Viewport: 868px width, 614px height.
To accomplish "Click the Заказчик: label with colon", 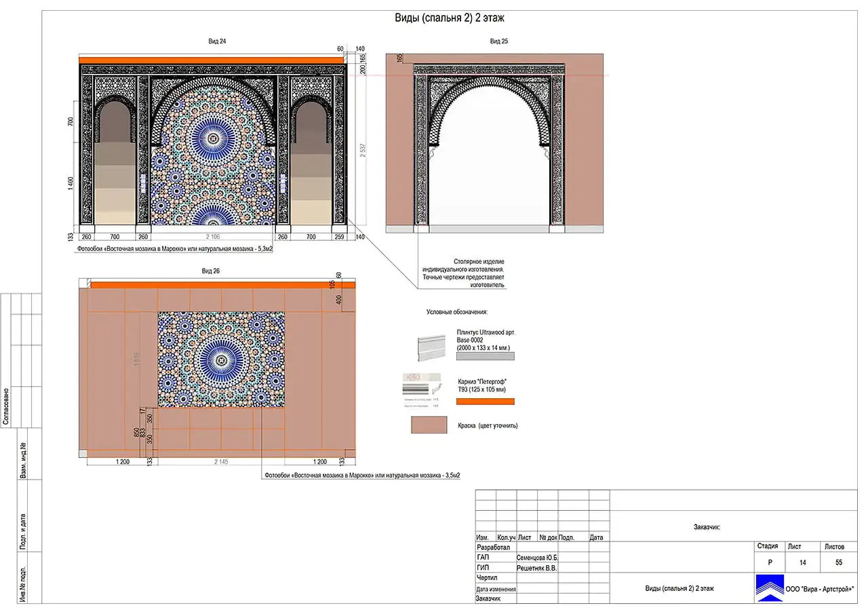I will tap(707, 526).
